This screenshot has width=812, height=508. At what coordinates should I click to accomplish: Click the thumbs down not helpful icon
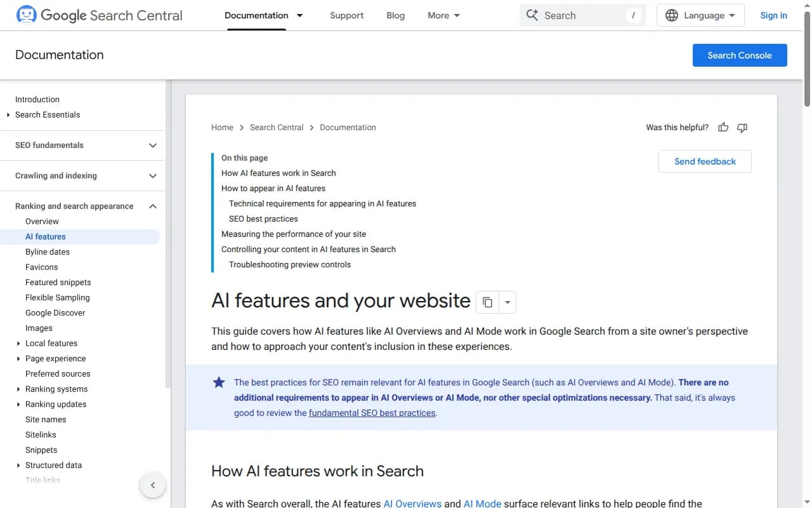[742, 128]
